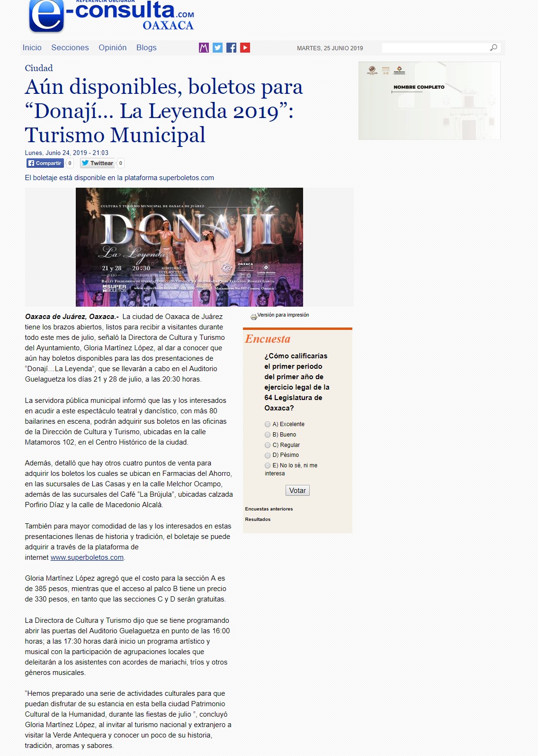Select option E) No lo sé, ni me interesa
This screenshot has width=538, height=756.
point(268,465)
